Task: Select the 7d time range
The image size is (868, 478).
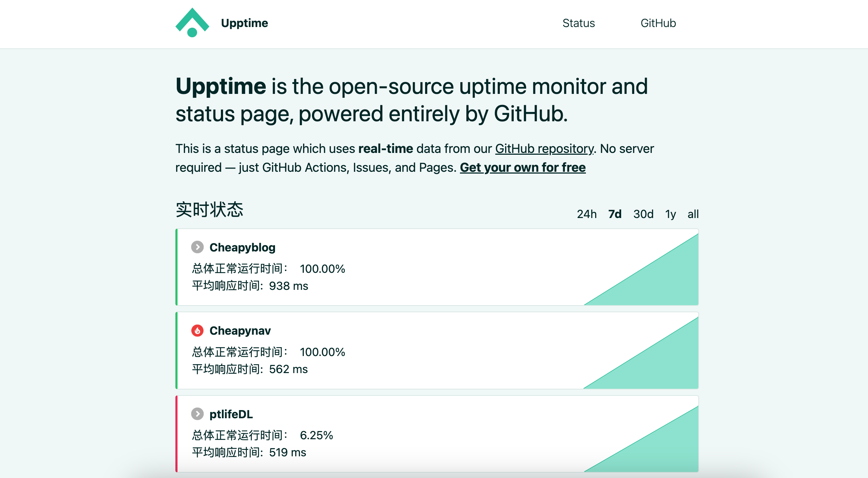Action: click(615, 214)
